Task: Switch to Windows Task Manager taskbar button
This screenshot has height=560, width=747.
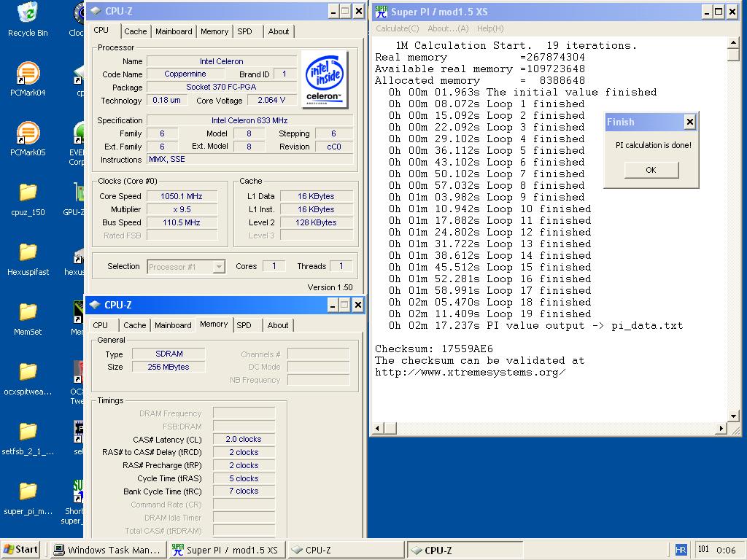Action: click(x=108, y=550)
